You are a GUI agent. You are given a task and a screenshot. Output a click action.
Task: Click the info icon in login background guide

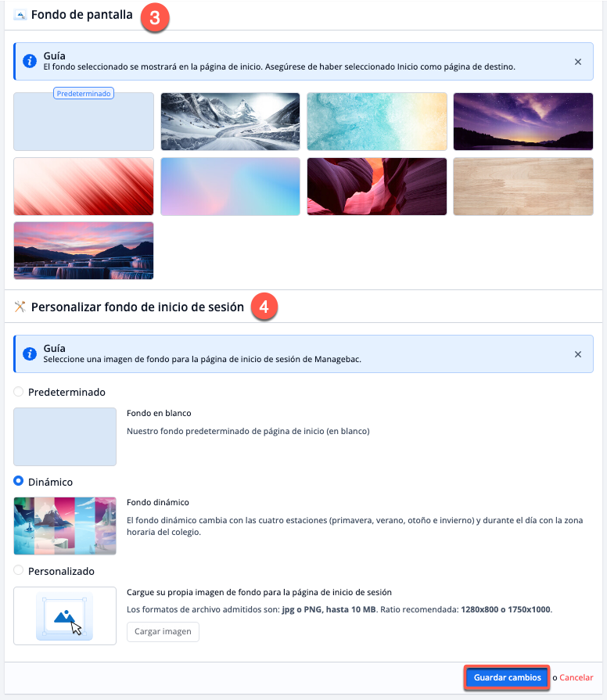pos(30,354)
